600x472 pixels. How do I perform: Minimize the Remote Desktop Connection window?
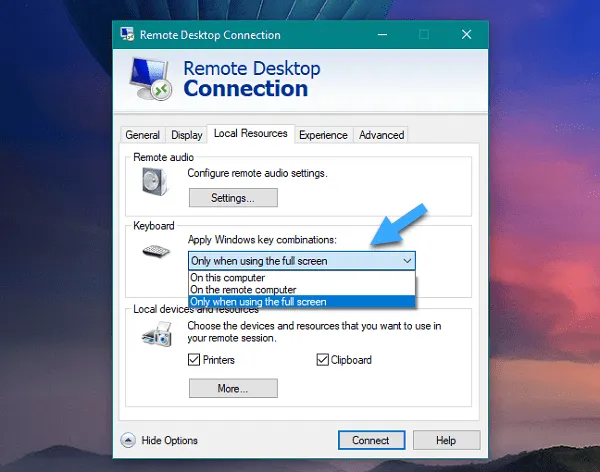point(381,33)
